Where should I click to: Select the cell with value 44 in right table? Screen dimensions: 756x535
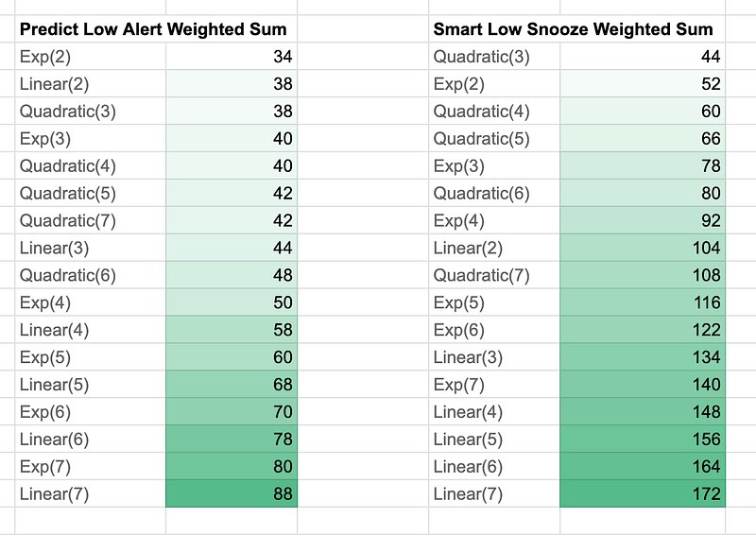click(643, 57)
